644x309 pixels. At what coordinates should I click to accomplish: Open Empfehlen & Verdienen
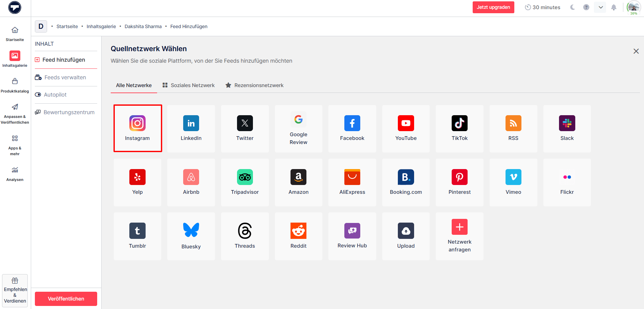pyautogui.click(x=15, y=291)
